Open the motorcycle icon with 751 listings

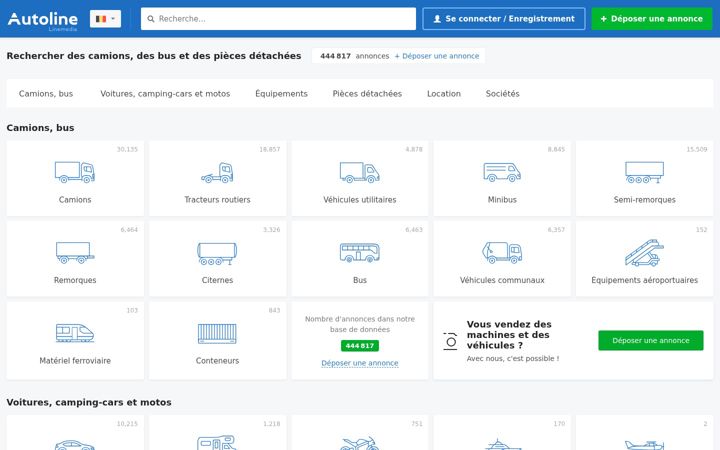point(360,443)
